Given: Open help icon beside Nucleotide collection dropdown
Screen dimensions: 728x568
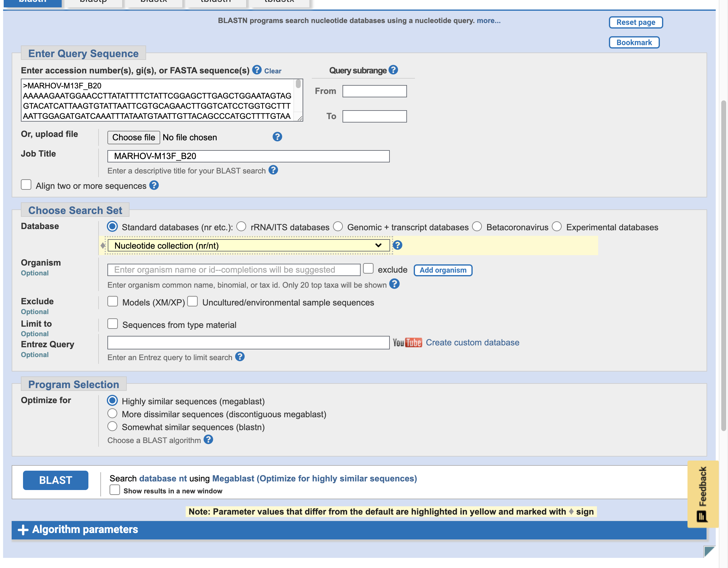Looking at the screenshot, I should click(x=397, y=245).
